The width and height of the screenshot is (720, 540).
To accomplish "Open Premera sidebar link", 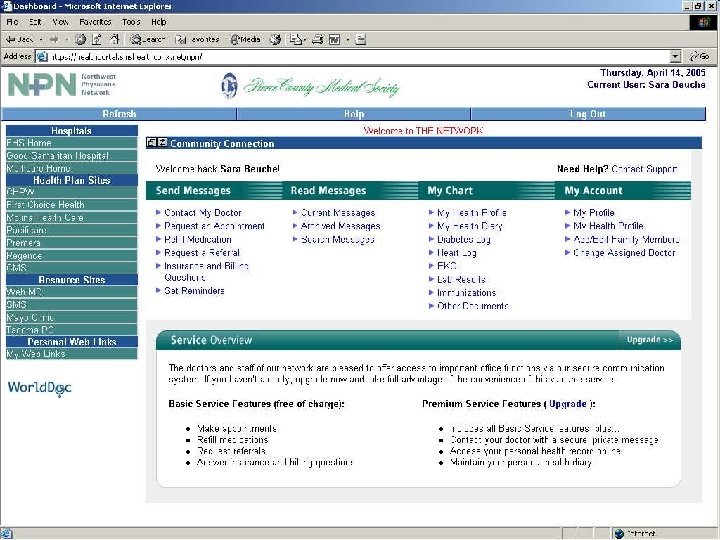I will coord(72,243).
